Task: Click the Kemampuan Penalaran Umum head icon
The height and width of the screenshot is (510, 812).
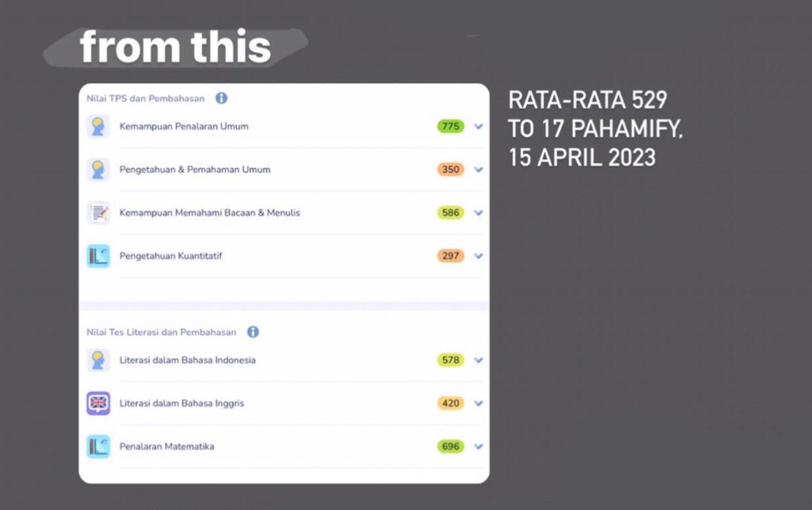Action: tap(98, 126)
